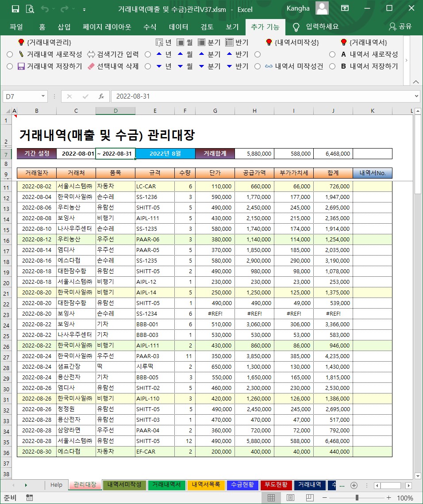Select radio button beside down-arrow 년 row

148,66
